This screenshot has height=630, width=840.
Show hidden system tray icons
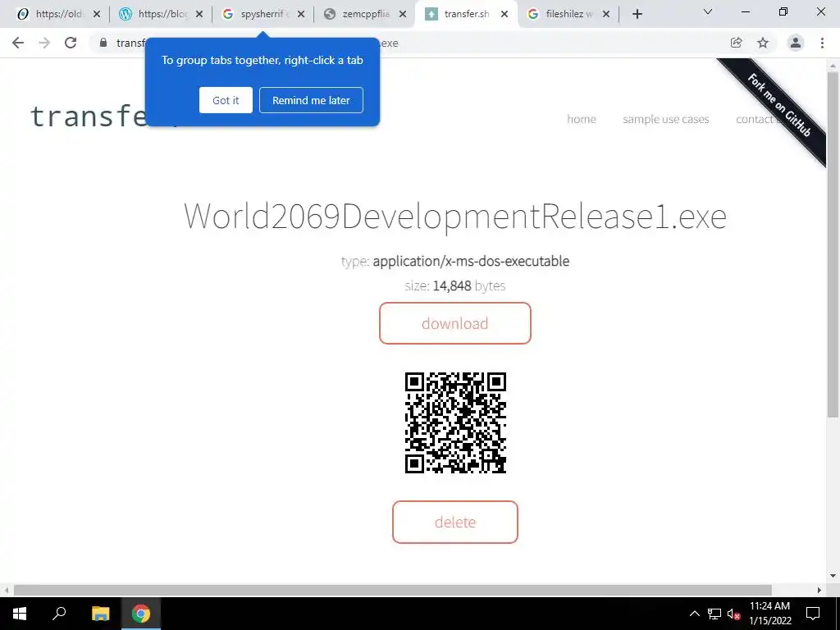[694, 614]
